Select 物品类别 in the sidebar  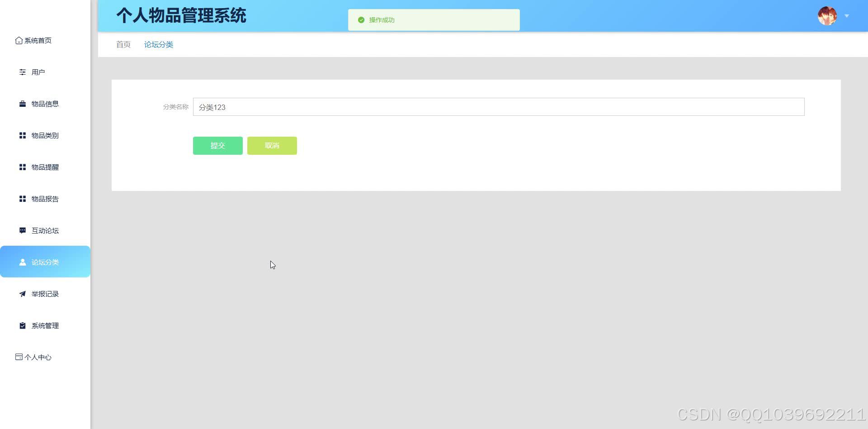(x=45, y=135)
